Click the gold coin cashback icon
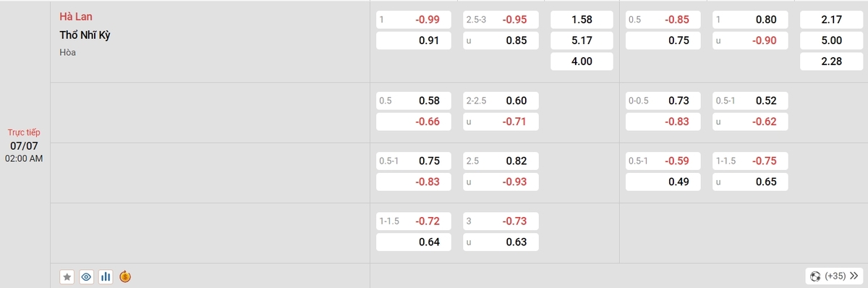Screen dimensions: 868x288 coord(125,276)
